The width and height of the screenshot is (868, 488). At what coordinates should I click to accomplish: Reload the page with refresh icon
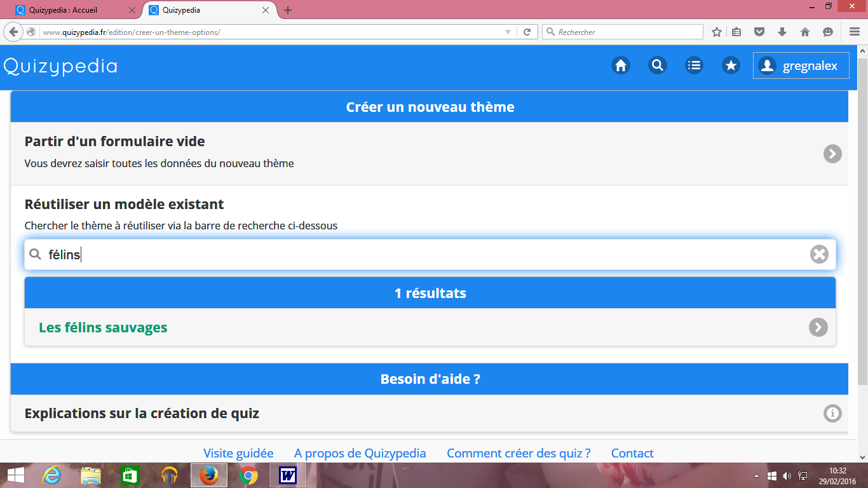527,32
